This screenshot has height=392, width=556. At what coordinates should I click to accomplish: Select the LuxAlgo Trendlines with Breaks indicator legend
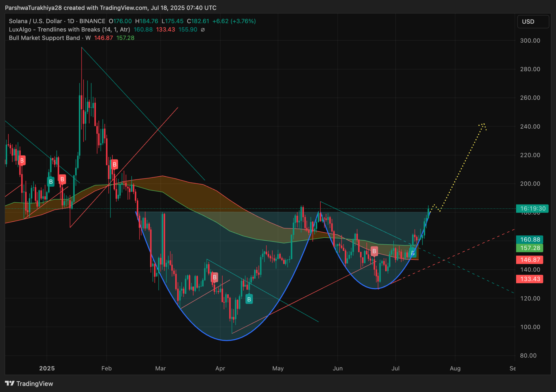tap(69, 30)
